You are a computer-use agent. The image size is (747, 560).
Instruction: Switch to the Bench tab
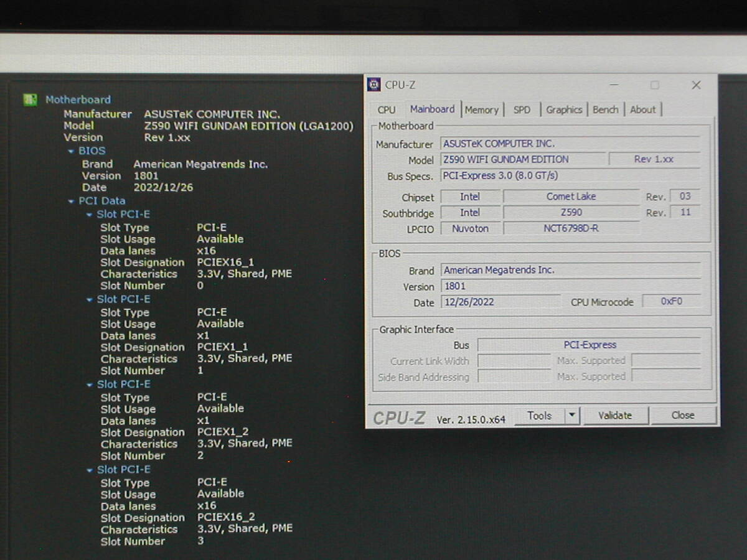(606, 110)
